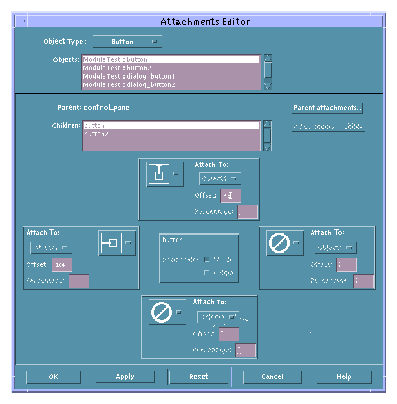The image size is (397, 404).
Task: Click the Children list scrollbar up arrow
Action: pyautogui.click(x=267, y=124)
